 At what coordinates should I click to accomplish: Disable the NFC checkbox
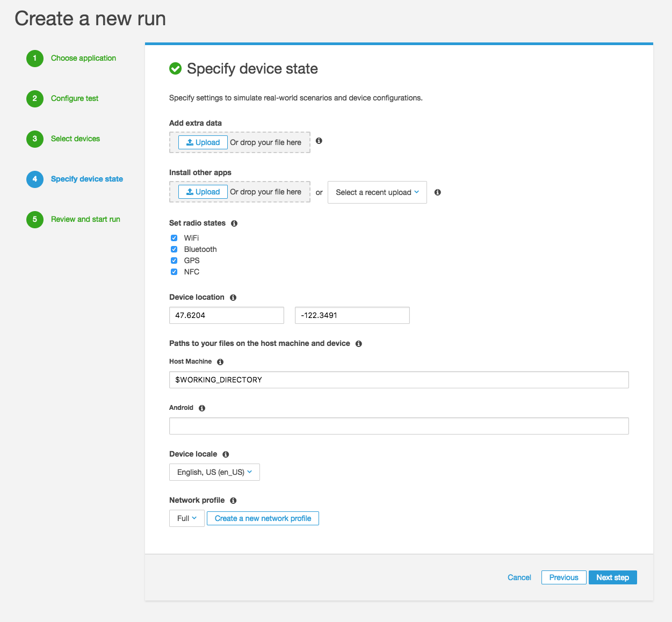pyautogui.click(x=174, y=272)
